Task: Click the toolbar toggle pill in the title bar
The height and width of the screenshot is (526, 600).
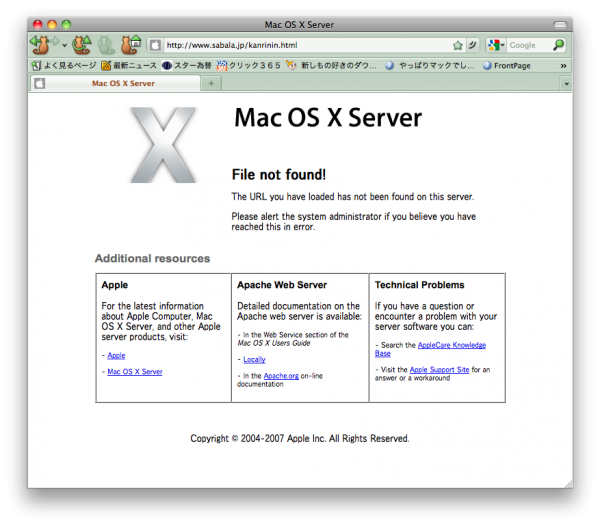Action: coord(560,24)
